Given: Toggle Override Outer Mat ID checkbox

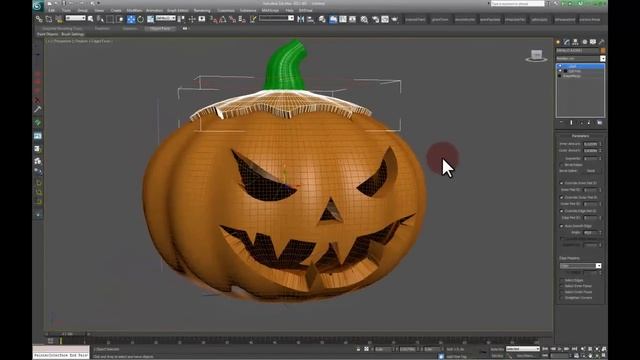Looking at the screenshot, I should (562, 197).
